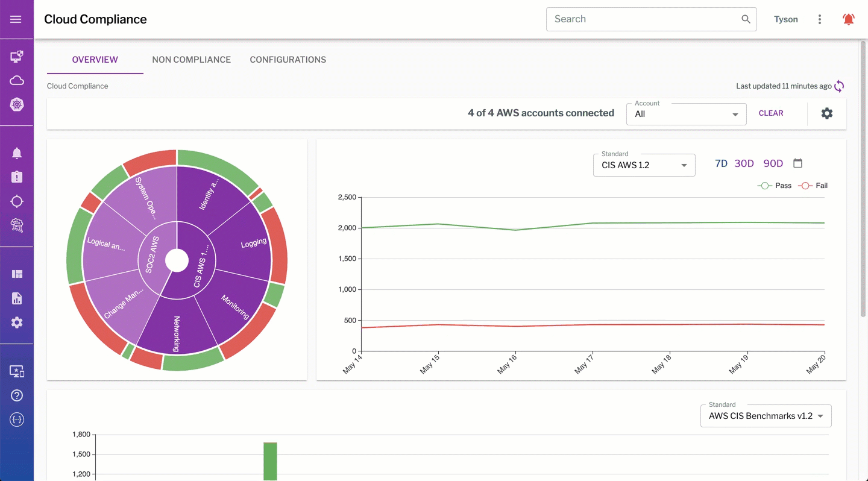Open the monitor shield sidebar icon

[x=17, y=57]
